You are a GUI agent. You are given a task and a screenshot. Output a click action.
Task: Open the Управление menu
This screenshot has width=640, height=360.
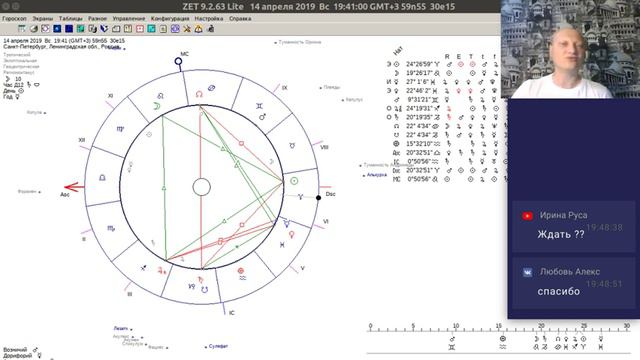(129, 18)
